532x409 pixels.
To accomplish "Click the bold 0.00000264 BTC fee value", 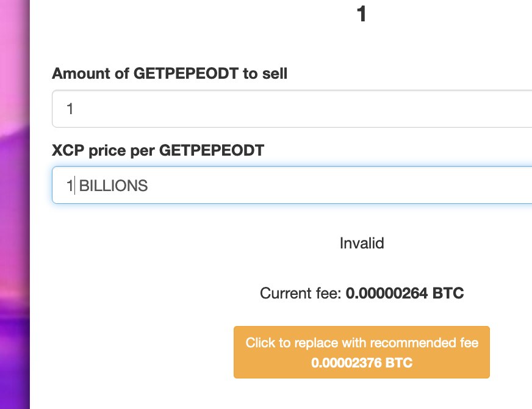I will tap(404, 293).
